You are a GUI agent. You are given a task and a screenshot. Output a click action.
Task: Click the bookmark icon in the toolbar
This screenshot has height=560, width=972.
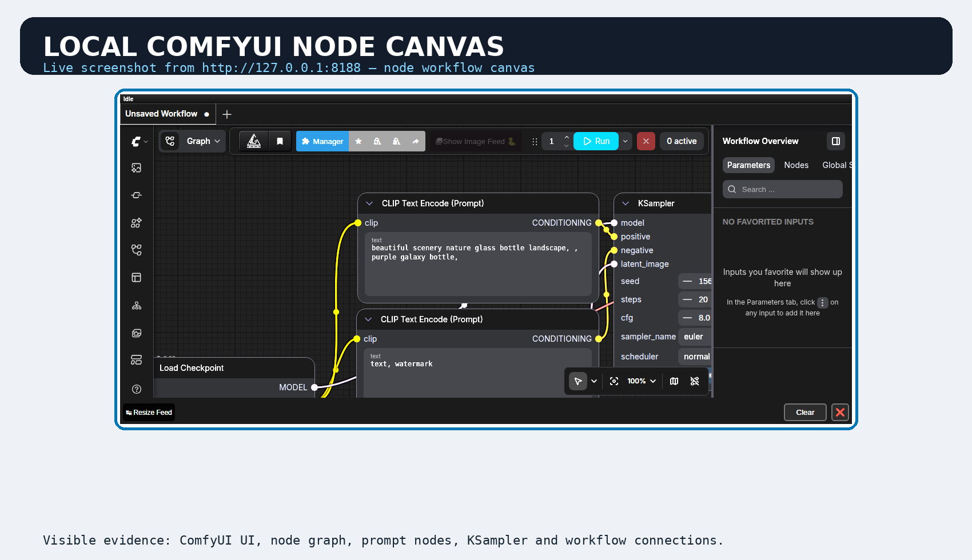(280, 141)
